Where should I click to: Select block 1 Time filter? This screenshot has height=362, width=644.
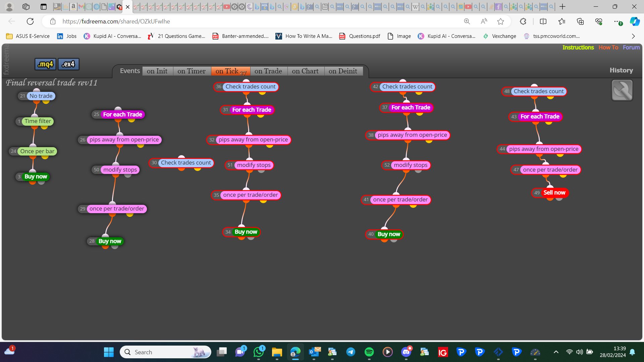pyautogui.click(x=35, y=121)
